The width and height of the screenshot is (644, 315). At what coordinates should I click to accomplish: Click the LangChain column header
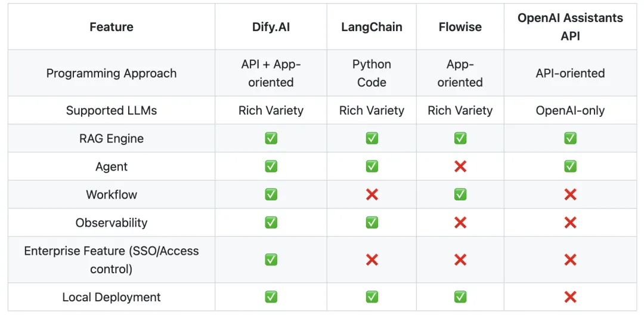(371, 27)
